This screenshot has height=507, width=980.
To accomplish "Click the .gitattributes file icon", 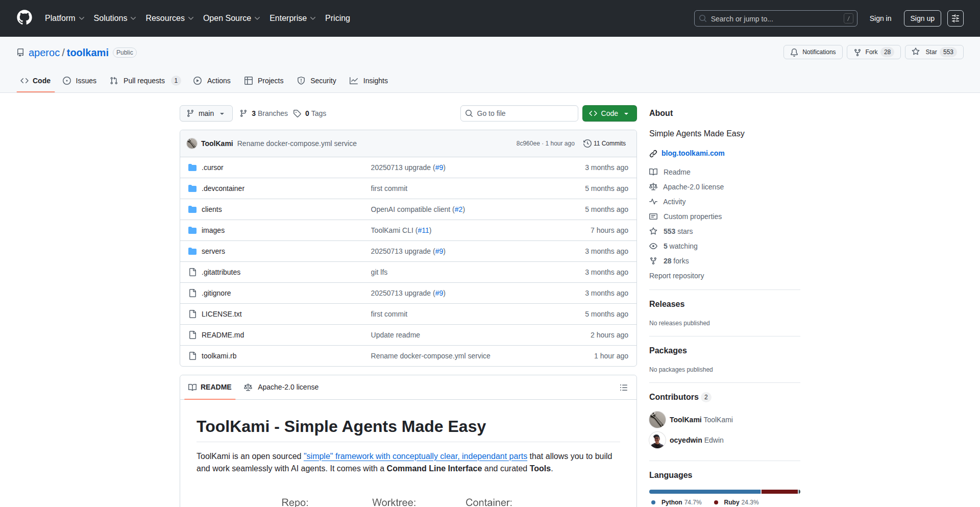I will (x=192, y=272).
